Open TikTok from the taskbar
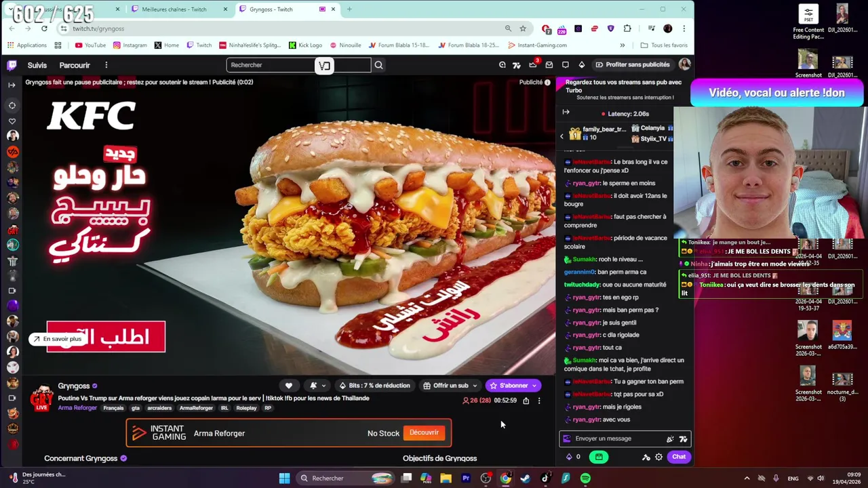The image size is (868, 488). 545,479
